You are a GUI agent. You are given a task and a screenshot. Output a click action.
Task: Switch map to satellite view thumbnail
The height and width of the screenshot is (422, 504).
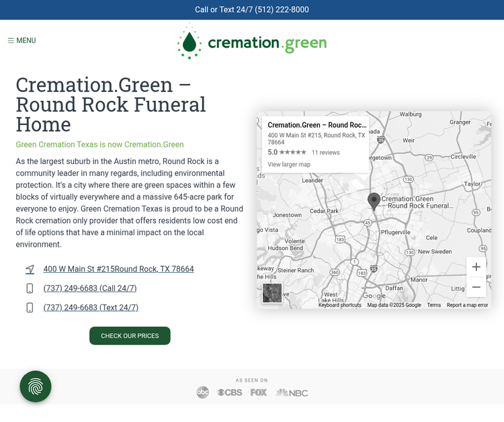click(x=272, y=293)
